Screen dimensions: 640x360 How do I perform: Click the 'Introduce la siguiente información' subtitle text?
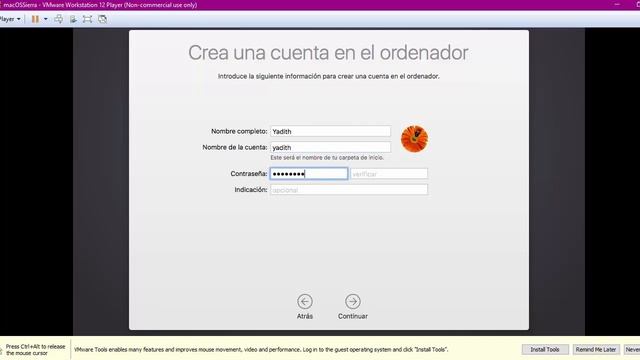(329, 76)
